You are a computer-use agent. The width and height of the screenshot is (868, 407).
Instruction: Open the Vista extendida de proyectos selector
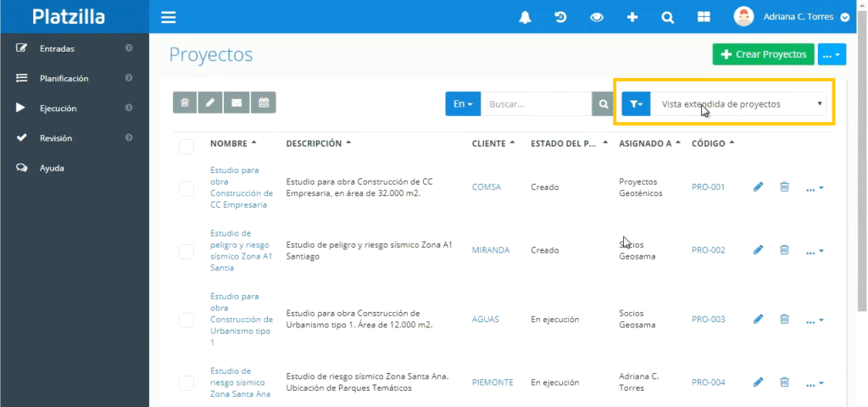pos(738,104)
